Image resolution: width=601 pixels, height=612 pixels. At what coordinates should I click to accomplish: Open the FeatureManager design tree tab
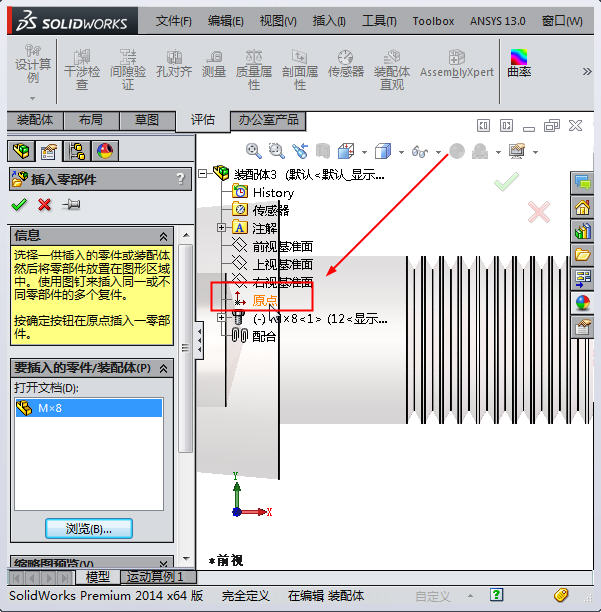[19, 151]
